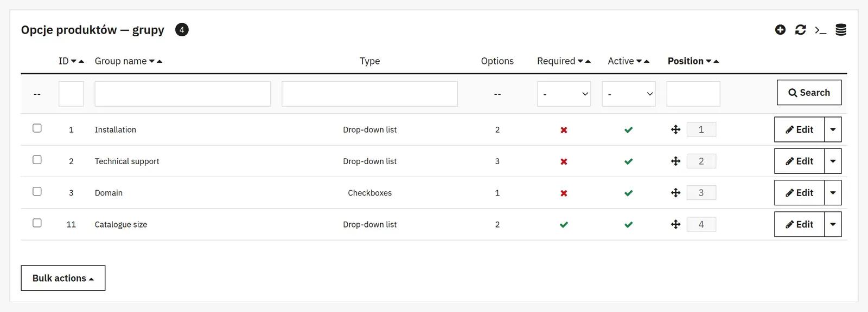Edit the Technical support group
The width and height of the screenshot is (868, 312).
pyautogui.click(x=799, y=161)
